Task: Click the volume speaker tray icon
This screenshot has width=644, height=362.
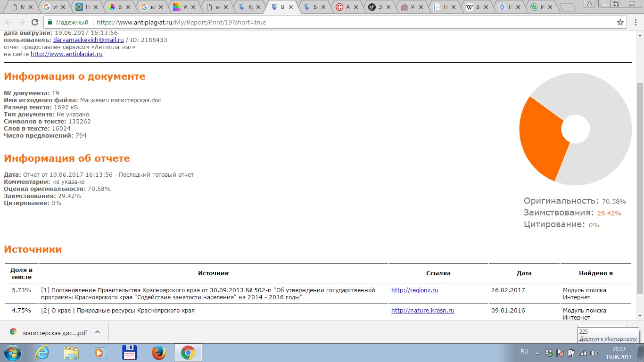Action: pos(594,353)
